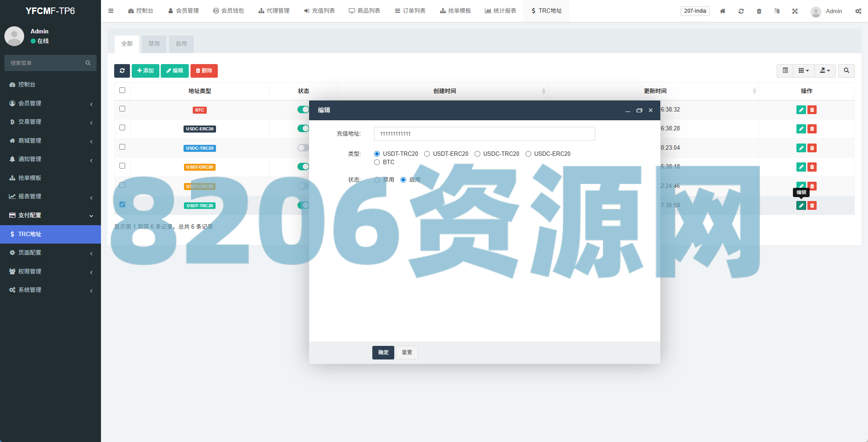Click the 重置 reset button
The image size is (868, 442).
point(407,352)
